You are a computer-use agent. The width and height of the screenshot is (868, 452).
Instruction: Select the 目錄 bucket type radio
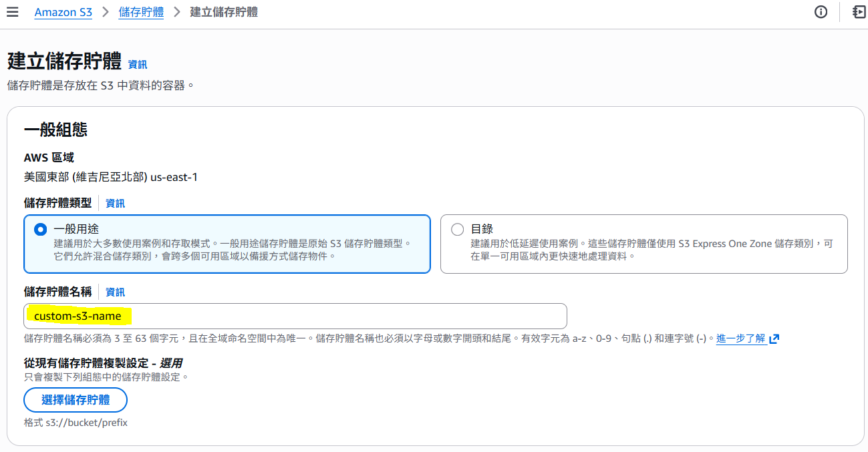pos(457,229)
